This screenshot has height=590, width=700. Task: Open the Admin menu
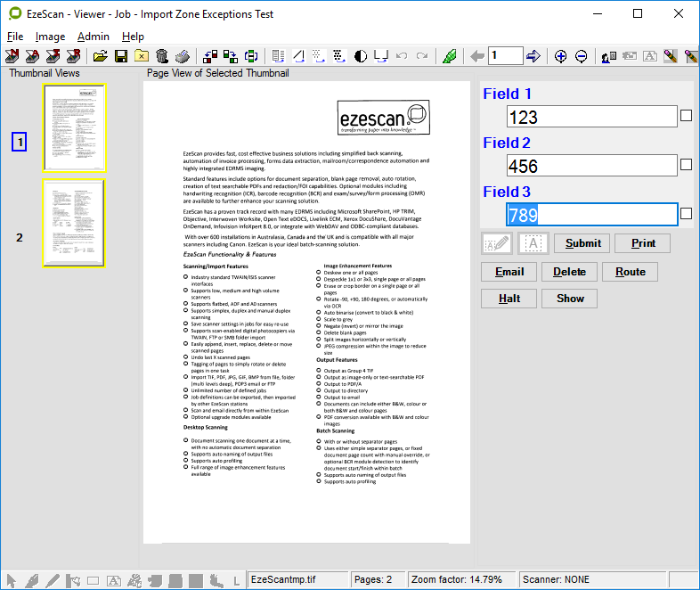click(93, 37)
